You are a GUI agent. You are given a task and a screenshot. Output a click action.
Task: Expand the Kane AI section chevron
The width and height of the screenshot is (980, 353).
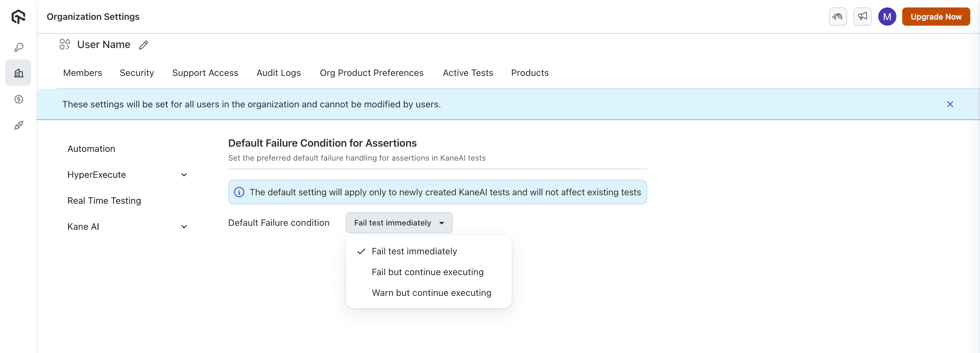pos(184,226)
